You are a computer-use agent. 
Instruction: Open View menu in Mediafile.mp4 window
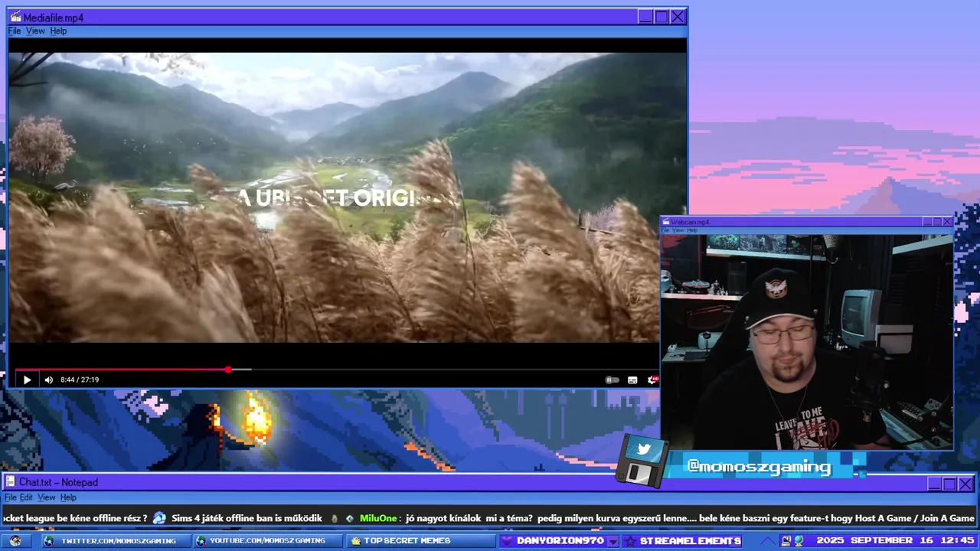tap(35, 31)
